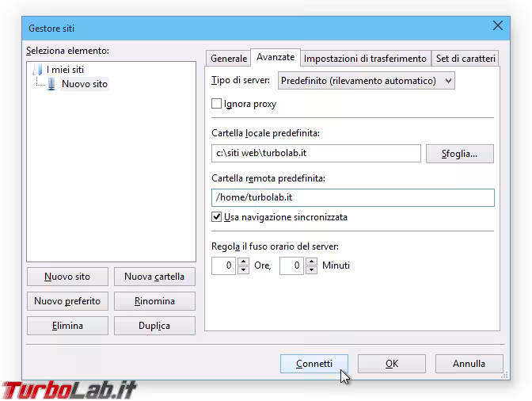Uncheck Usa navigazione sincronizzata
This screenshot has width=532, height=401.
pyautogui.click(x=217, y=217)
